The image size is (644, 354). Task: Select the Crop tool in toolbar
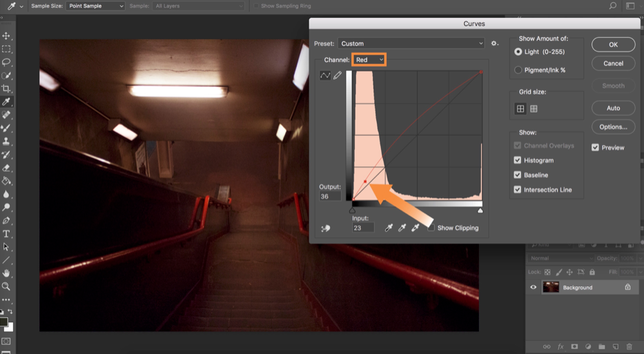click(x=6, y=88)
